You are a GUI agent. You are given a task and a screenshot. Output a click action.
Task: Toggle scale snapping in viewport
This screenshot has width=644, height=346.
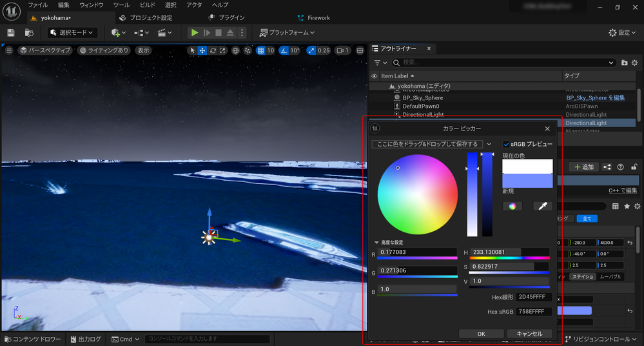[311, 50]
